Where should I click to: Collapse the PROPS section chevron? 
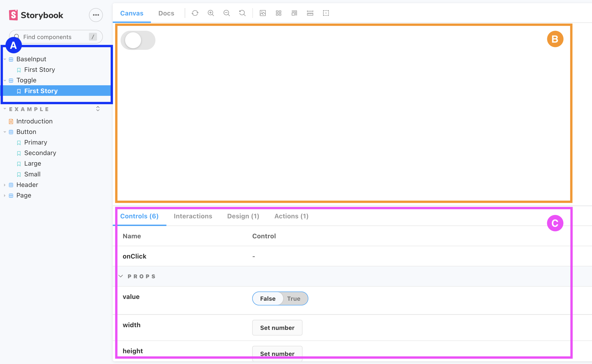click(121, 276)
